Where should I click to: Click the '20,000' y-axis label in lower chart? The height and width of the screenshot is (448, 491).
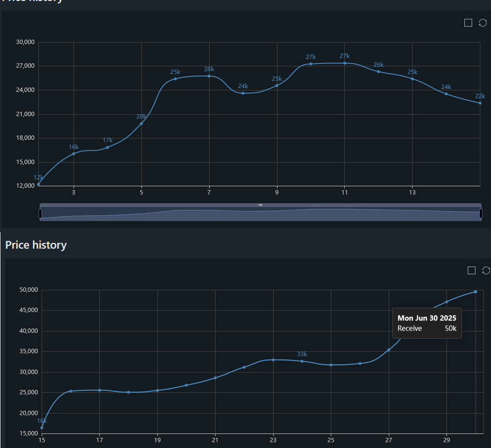pyautogui.click(x=29, y=413)
